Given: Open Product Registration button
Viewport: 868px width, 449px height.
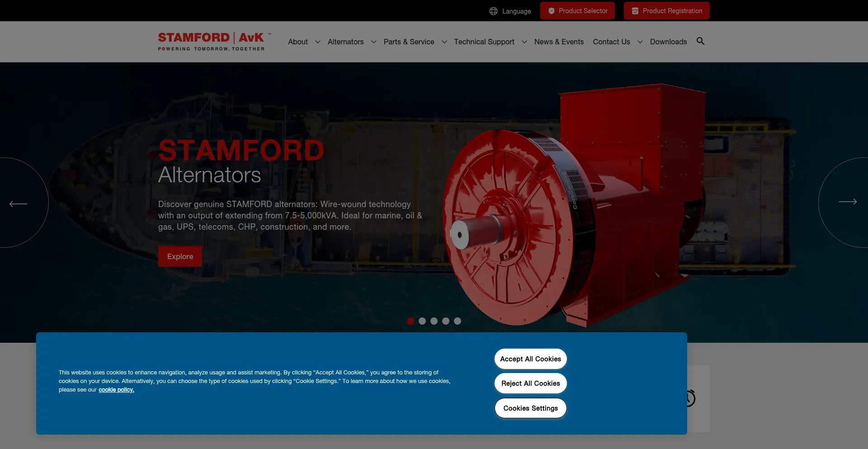Looking at the screenshot, I should (667, 11).
